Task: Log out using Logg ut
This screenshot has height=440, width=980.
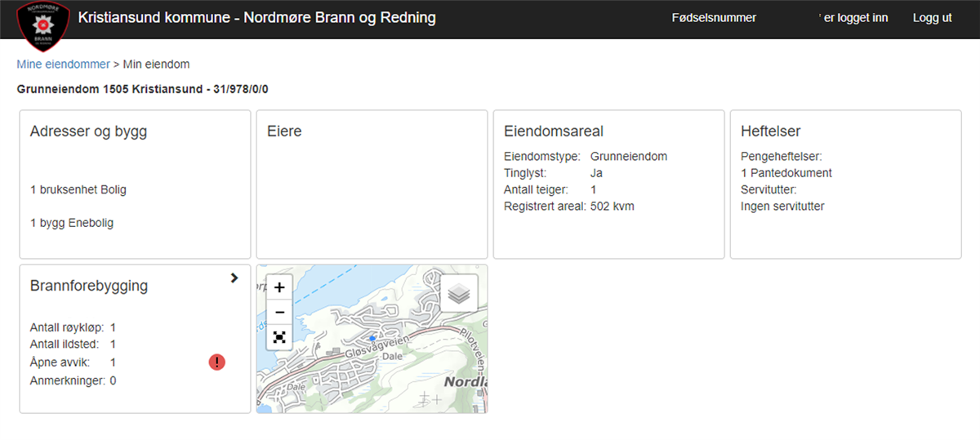Action: point(932,18)
